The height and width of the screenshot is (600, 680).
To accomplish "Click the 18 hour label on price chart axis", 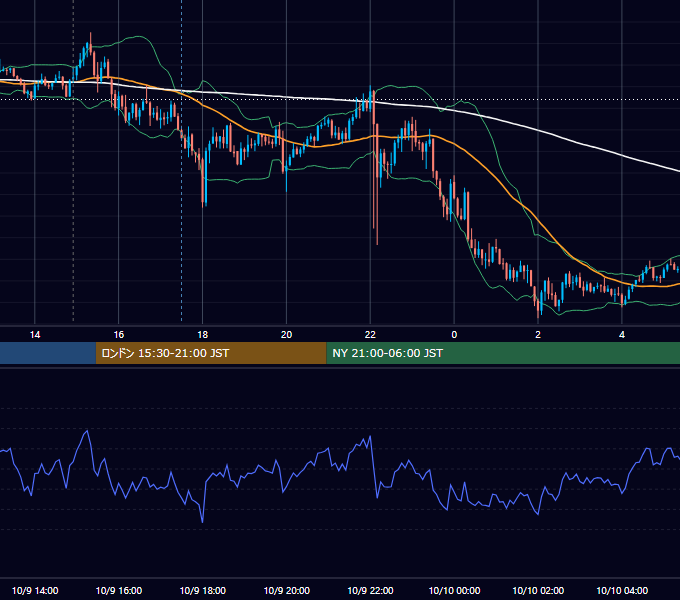I will pos(203,335).
